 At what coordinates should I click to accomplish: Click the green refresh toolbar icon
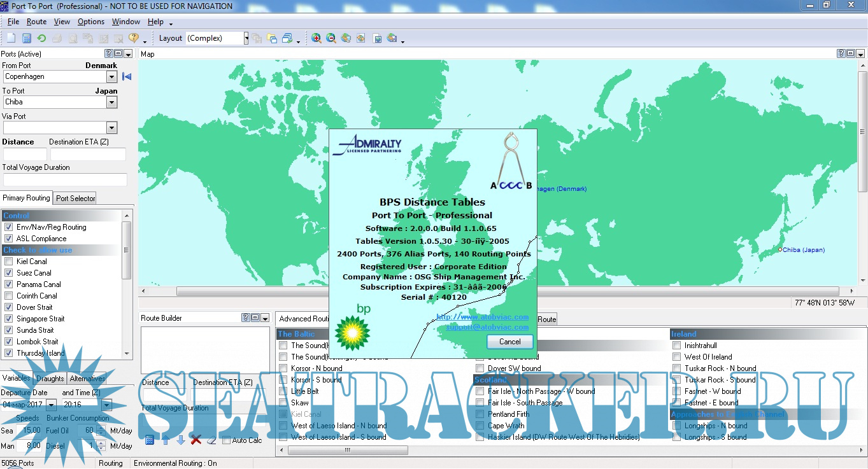[41, 39]
